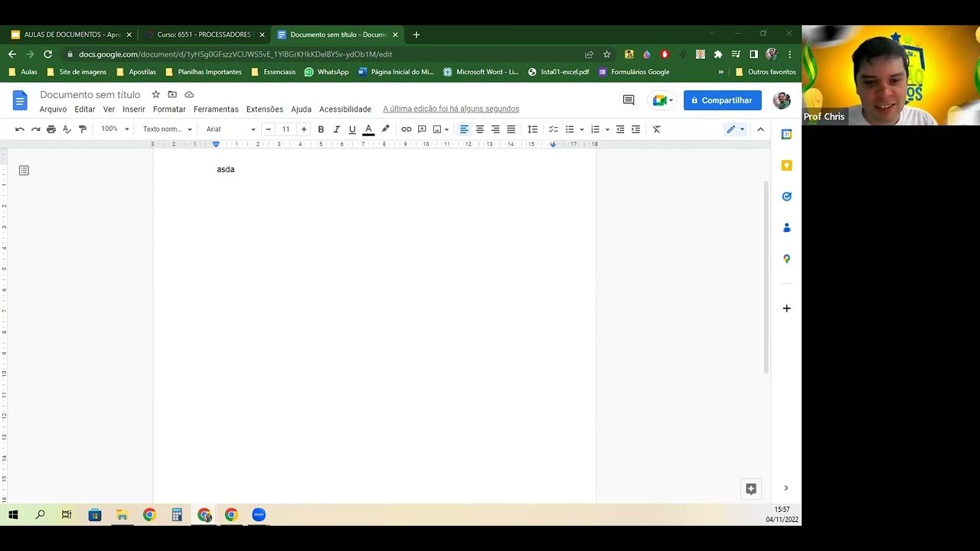Hide the menus with the up chevron
Image resolution: width=980 pixels, height=551 pixels.
pyautogui.click(x=760, y=129)
